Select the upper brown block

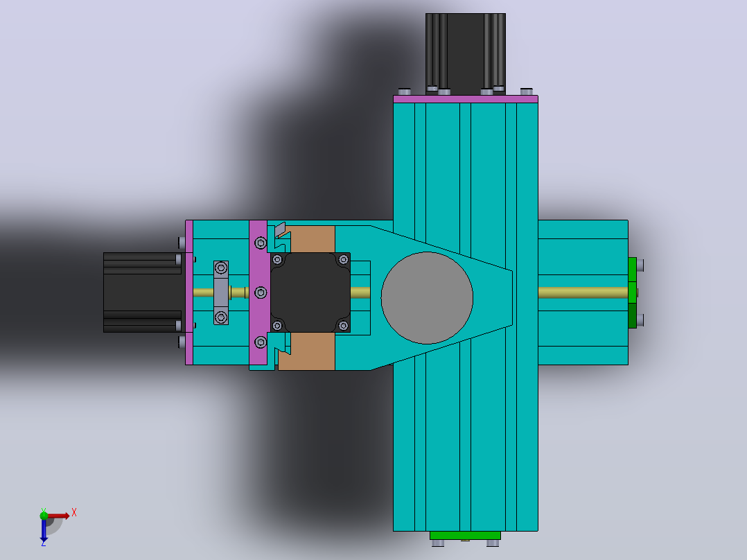(313, 239)
